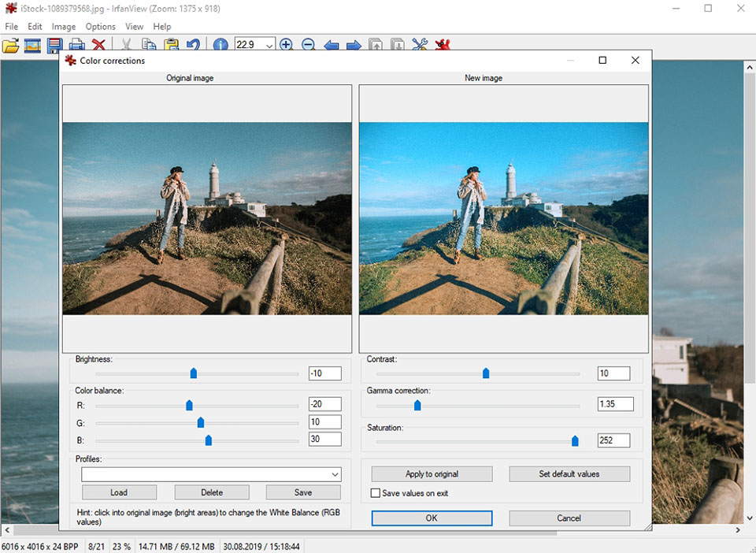756x553 pixels.
Task: Click the Saturation slider handle
Action: click(575, 441)
